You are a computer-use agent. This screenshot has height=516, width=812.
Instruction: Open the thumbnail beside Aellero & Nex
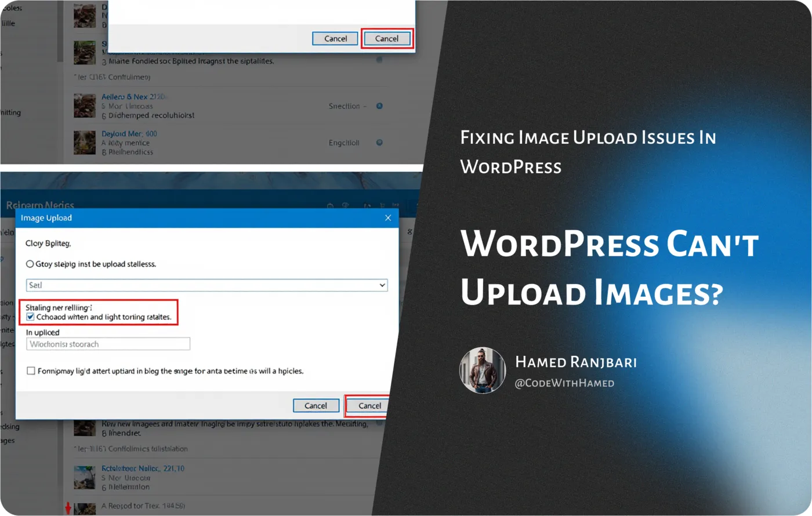point(85,106)
